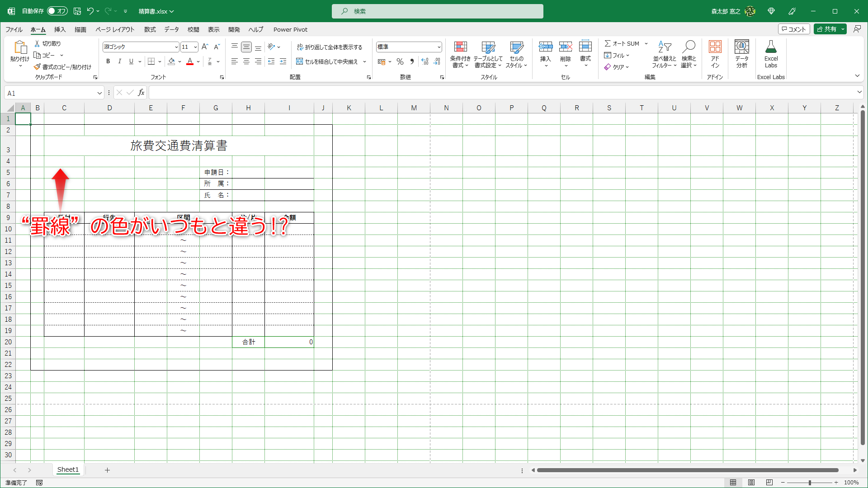Click the Sheet1 tab
This screenshot has height=488, width=868.
68,469
